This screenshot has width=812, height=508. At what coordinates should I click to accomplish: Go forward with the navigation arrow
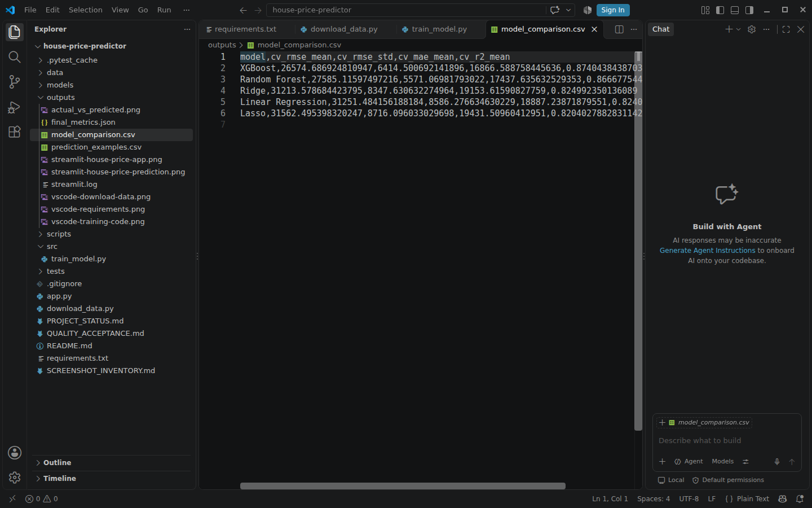point(258,10)
